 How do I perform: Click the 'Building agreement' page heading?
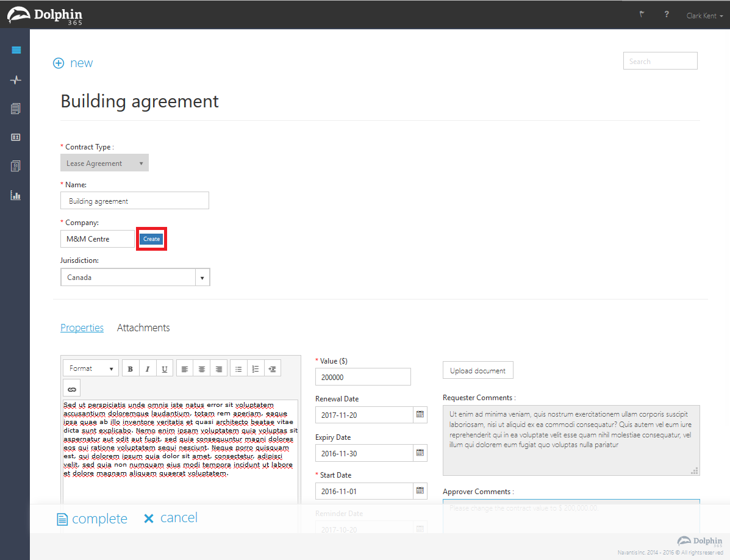point(140,101)
